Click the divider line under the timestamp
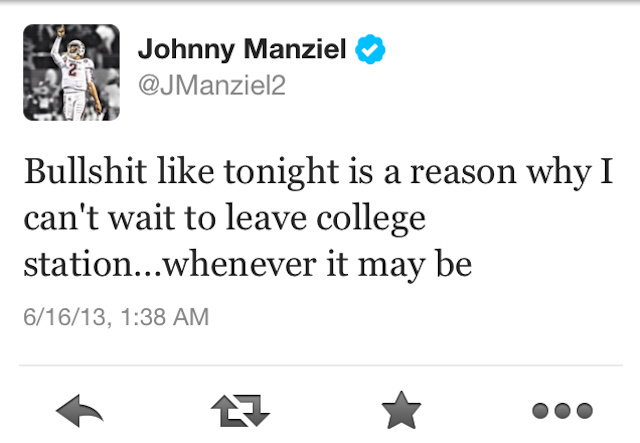This screenshot has height=443, width=640. click(320, 364)
